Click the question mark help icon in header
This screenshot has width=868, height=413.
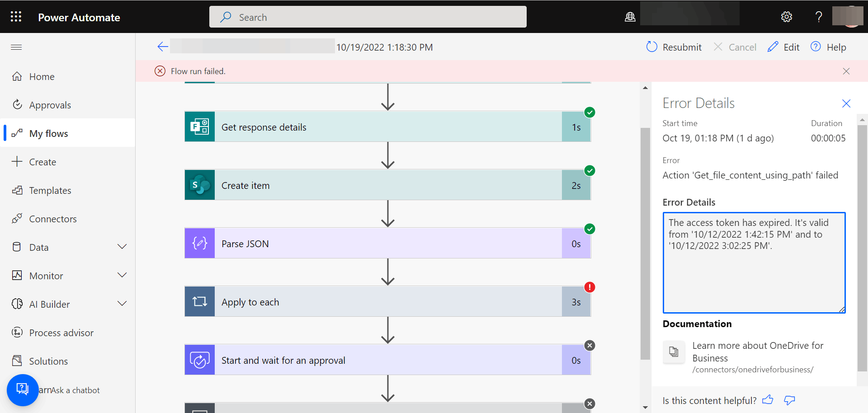click(x=819, y=17)
